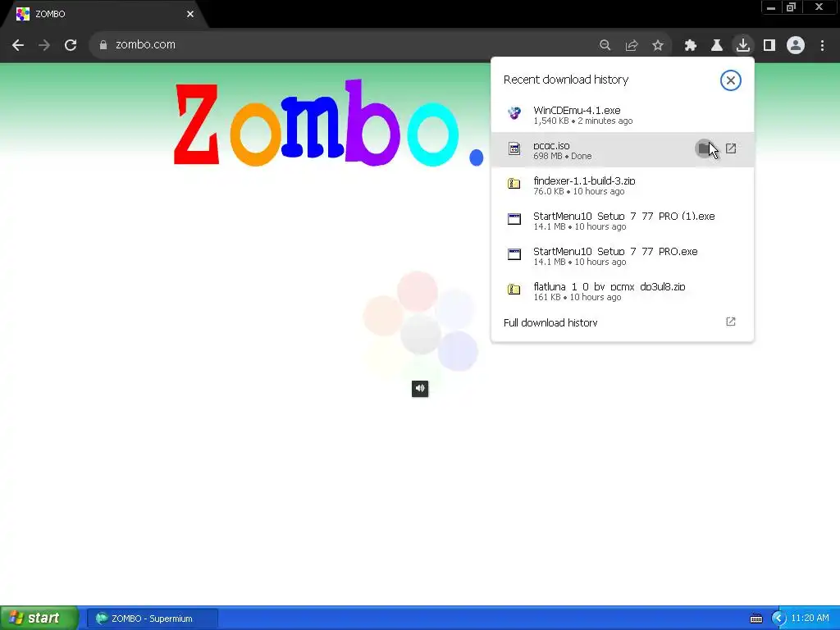
Task: Open the zoom magnifier in address bar
Action: click(x=605, y=45)
